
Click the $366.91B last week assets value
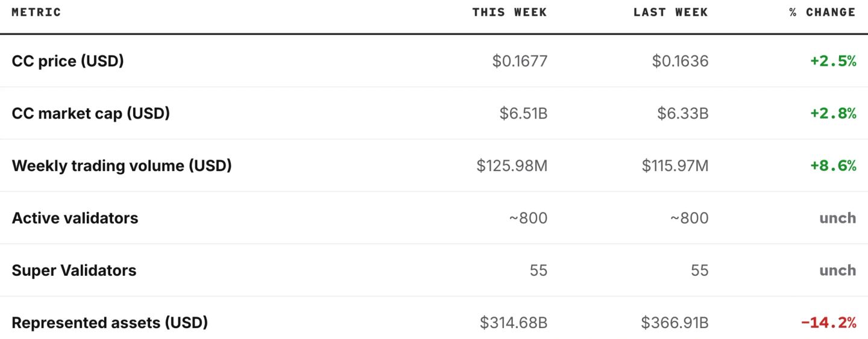[675, 323]
